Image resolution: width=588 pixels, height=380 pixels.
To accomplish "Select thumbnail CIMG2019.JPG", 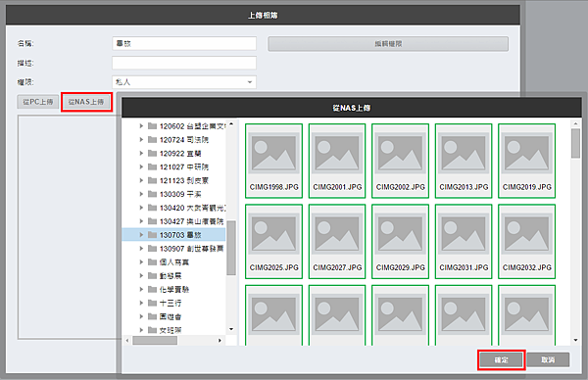I will 527,161.
